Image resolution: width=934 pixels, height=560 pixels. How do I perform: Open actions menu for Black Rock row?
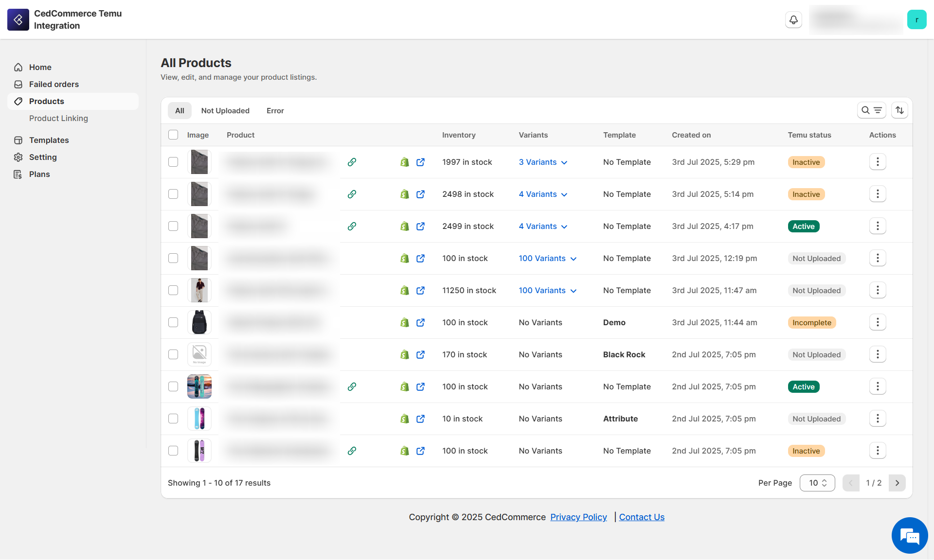(878, 354)
